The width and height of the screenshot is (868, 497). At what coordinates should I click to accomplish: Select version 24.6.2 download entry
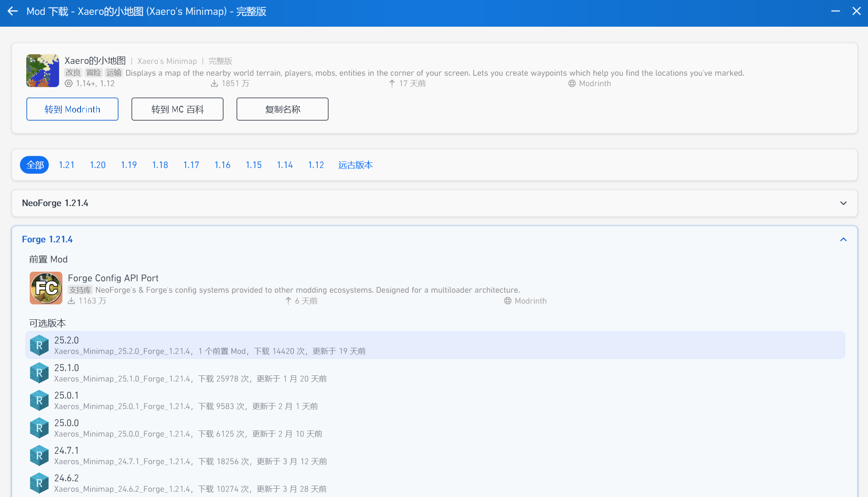coord(435,483)
